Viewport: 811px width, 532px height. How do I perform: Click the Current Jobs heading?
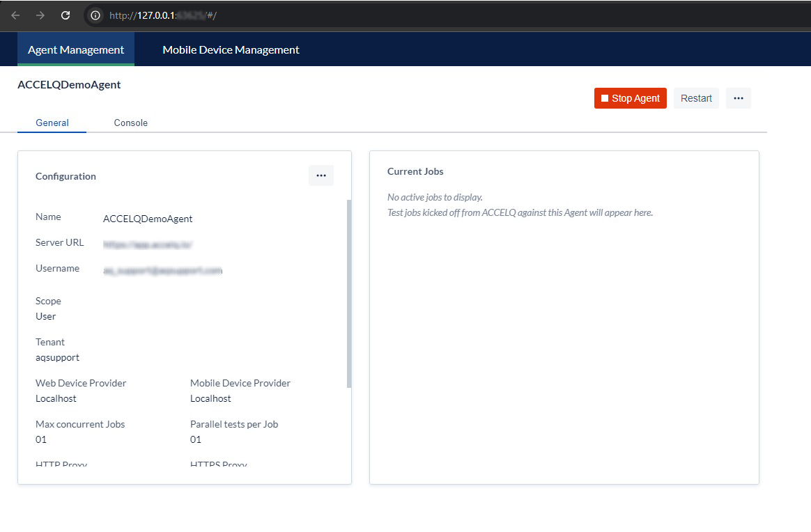tap(415, 171)
